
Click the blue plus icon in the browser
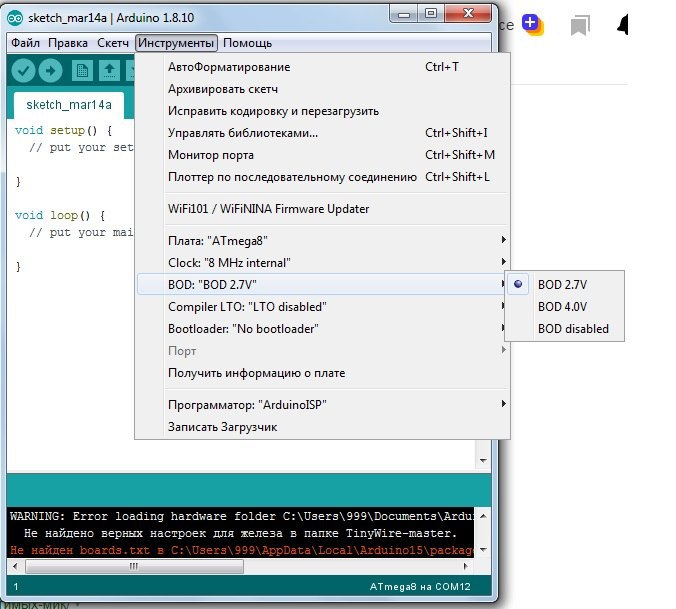pyautogui.click(x=532, y=24)
